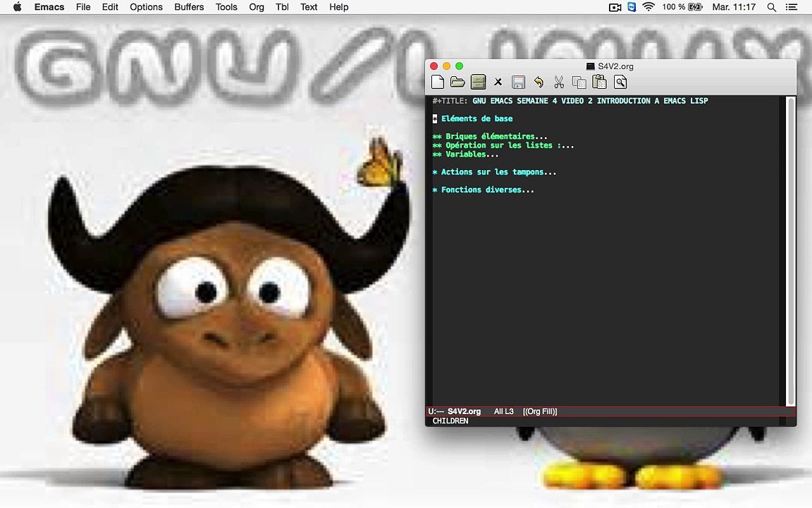
Task: Open the Notification Center list icon
Action: click(x=792, y=7)
